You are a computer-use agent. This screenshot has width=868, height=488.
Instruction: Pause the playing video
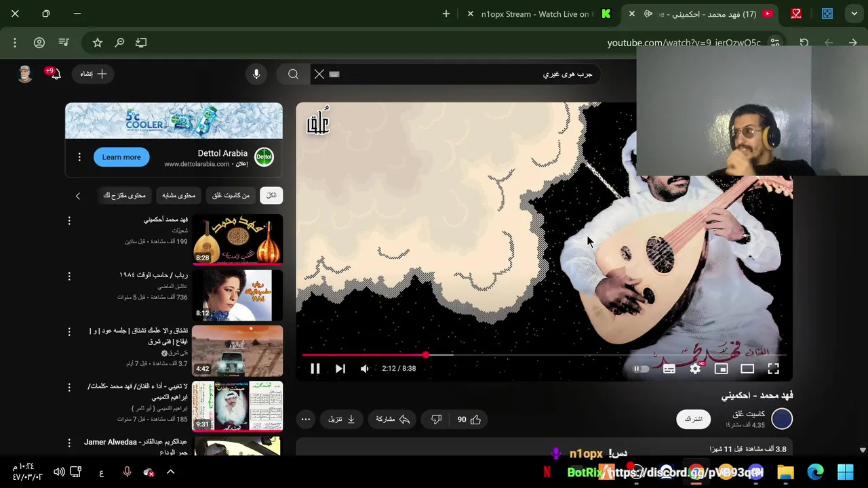click(315, 369)
